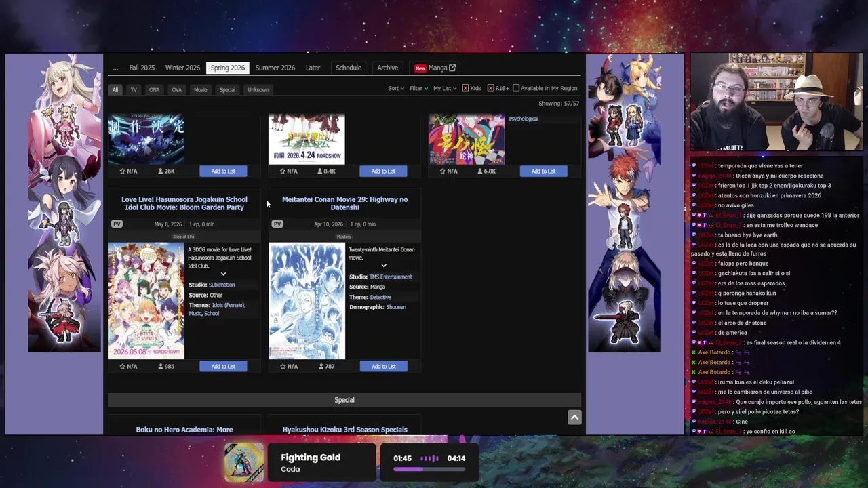Toggle the R18+ exclusion checkbox
The width and height of the screenshot is (868, 488).
click(491, 88)
